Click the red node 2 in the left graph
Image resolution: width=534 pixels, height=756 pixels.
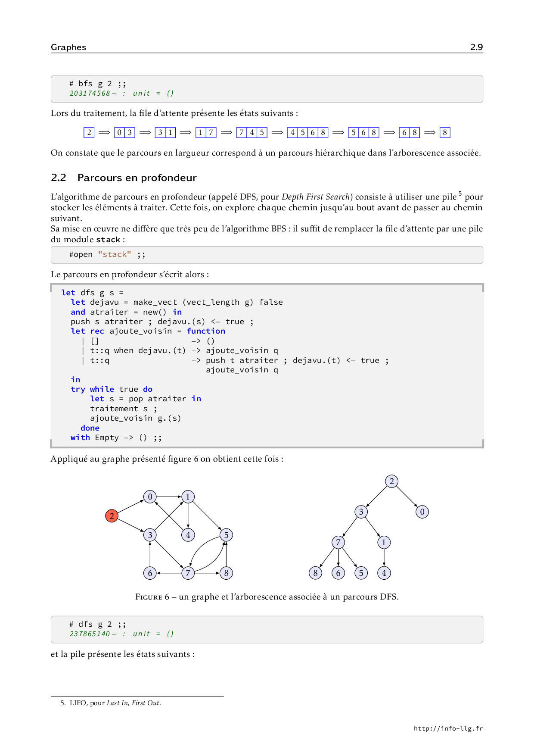(x=112, y=516)
